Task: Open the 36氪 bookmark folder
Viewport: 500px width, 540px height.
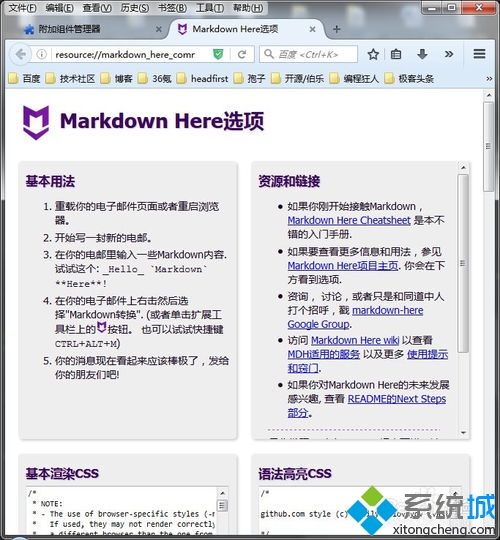Action: [155, 79]
